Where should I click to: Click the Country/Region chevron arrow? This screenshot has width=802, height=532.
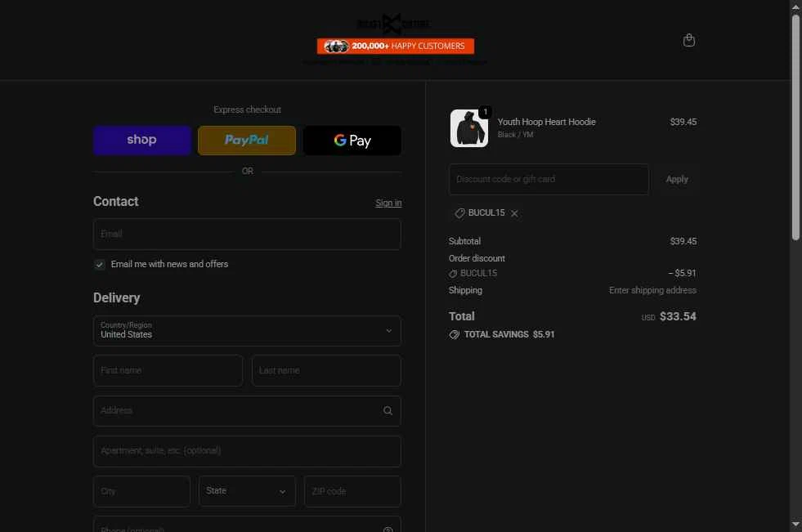388,331
